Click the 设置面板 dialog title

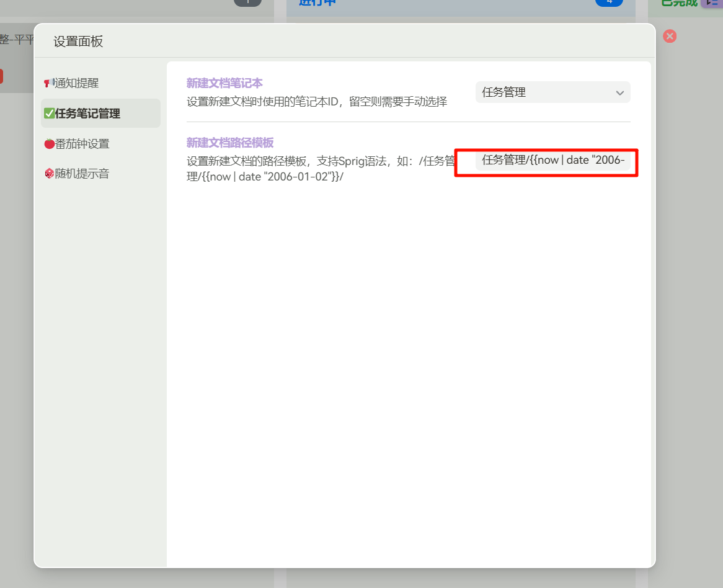pos(78,42)
